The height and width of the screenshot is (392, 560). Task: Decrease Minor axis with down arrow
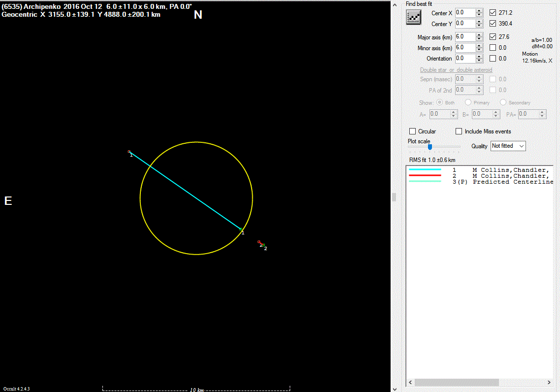pyautogui.click(x=479, y=50)
